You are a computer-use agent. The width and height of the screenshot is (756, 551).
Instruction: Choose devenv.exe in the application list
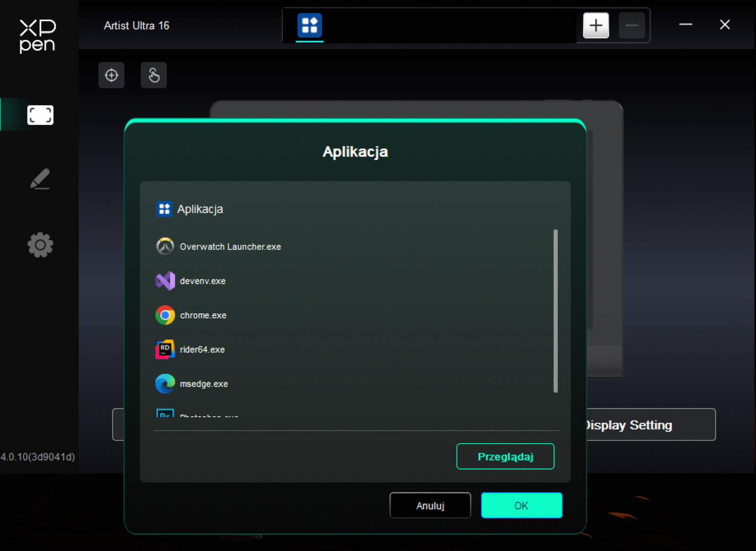pos(203,281)
